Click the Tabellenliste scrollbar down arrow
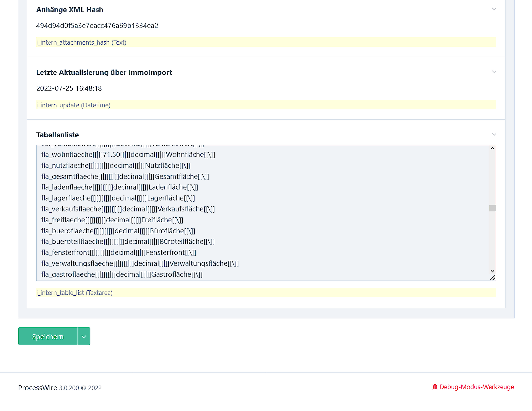This screenshot has height=411, width=532. (x=492, y=271)
